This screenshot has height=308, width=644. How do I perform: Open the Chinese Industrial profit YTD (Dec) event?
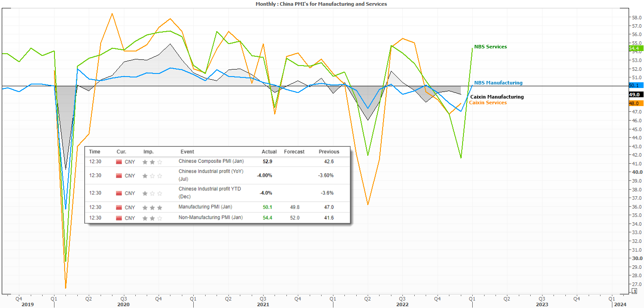(x=210, y=193)
